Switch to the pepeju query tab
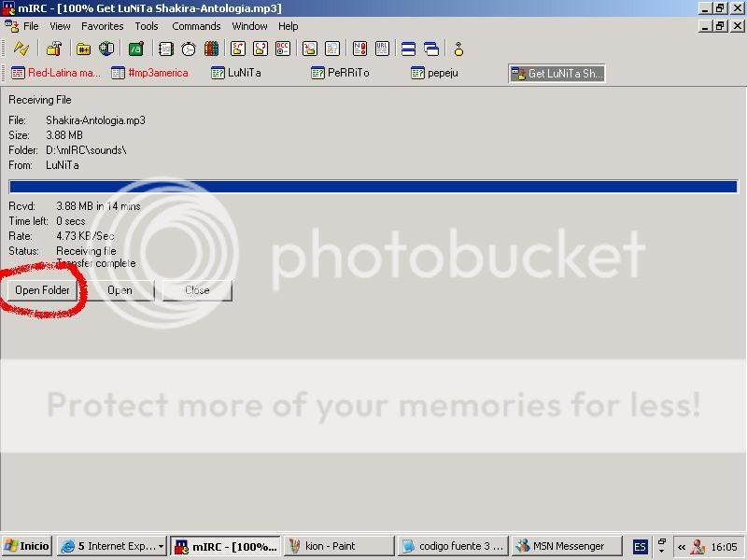Viewport: 747px width, 560px height. coord(434,73)
